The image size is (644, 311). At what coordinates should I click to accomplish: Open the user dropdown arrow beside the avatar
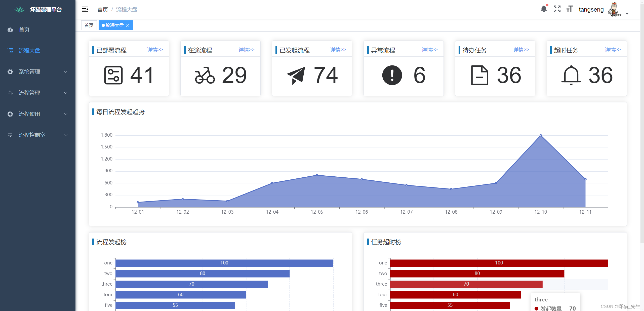pos(627,14)
